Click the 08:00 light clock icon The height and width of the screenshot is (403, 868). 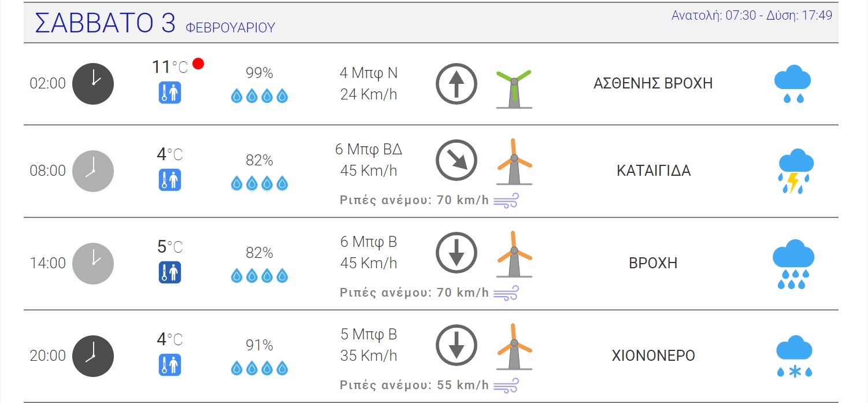(x=93, y=171)
